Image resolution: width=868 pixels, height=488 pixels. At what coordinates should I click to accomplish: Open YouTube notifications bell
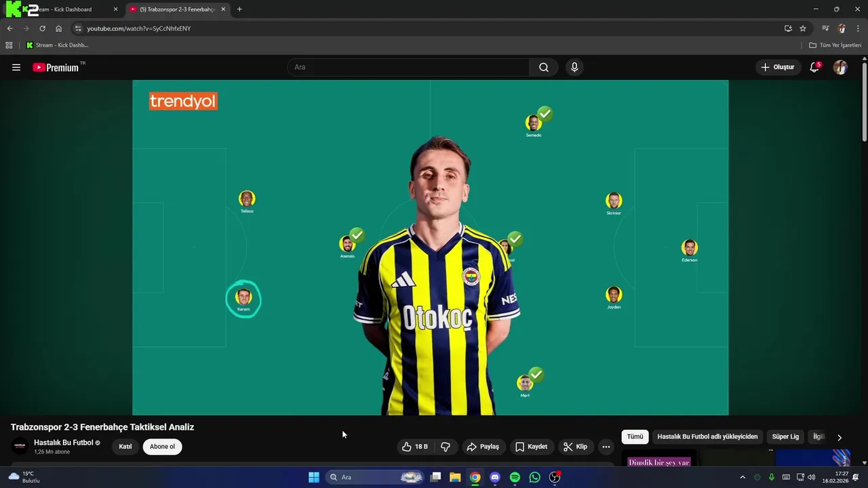814,67
